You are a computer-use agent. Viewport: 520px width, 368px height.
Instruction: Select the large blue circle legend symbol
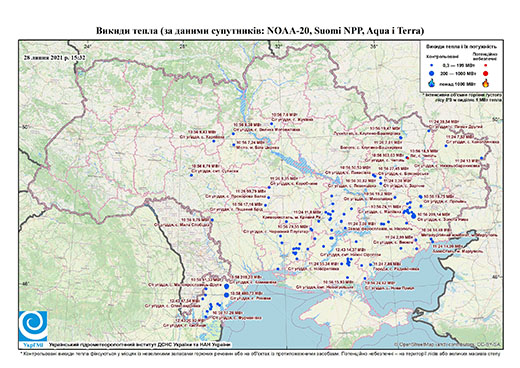click(x=432, y=73)
